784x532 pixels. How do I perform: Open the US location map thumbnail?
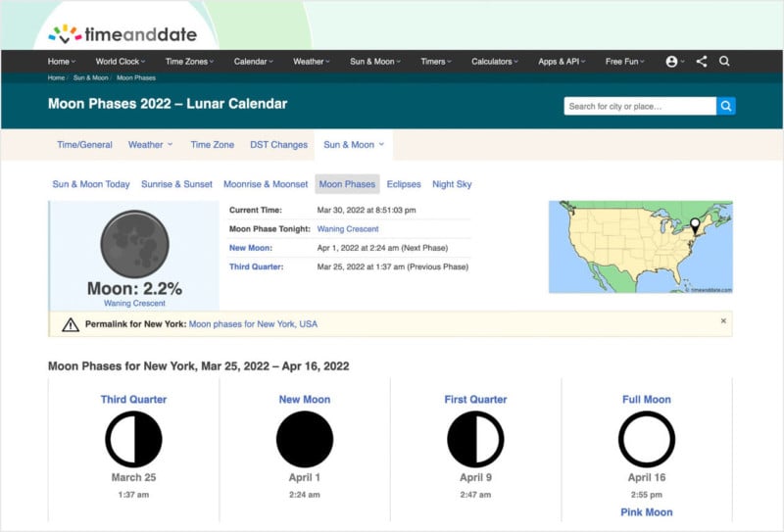(640, 247)
